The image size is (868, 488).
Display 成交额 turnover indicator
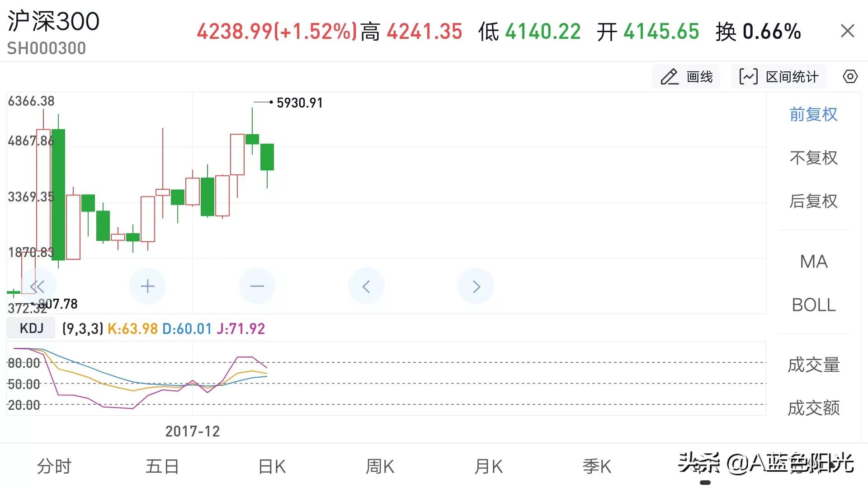[x=814, y=407]
